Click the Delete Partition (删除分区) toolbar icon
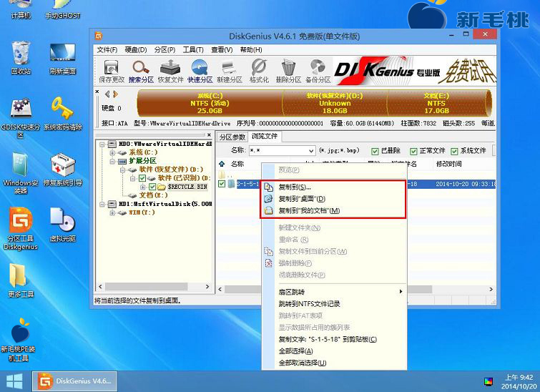The height and width of the screenshot is (392, 540). (x=288, y=71)
